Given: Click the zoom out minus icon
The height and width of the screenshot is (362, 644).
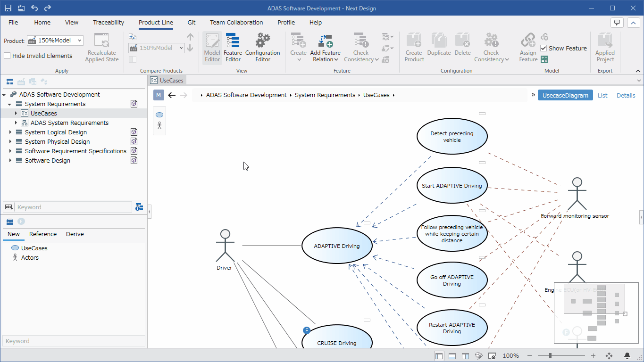Looking at the screenshot, I should point(530,356).
